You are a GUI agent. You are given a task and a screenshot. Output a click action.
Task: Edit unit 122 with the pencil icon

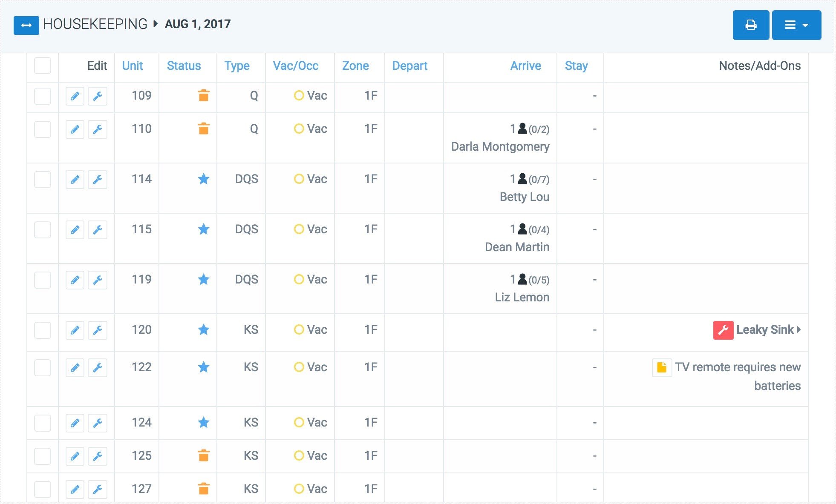(75, 367)
